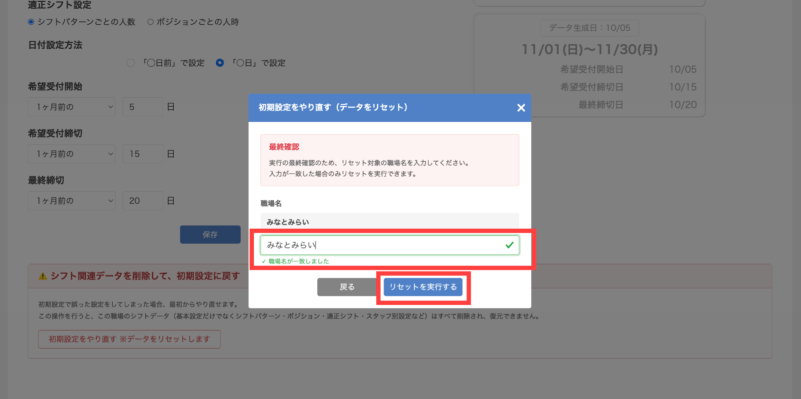The image size is (801, 399).
Task: Click the dialog title 初期設定をやり直す（データをリセット）
Action: point(333,108)
